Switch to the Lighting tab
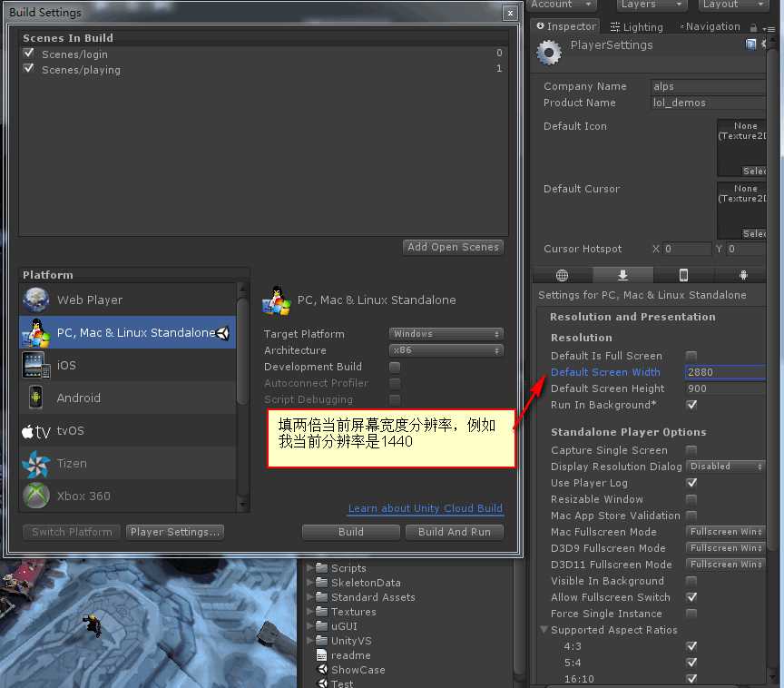 tap(637, 27)
